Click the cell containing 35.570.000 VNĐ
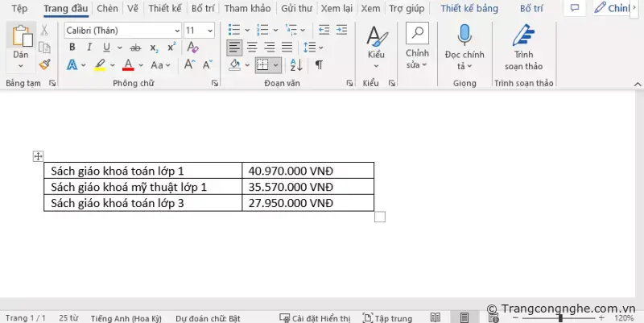The height and width of the screenshot is (323, 644). pyautogui.click(x=308, y=187)
